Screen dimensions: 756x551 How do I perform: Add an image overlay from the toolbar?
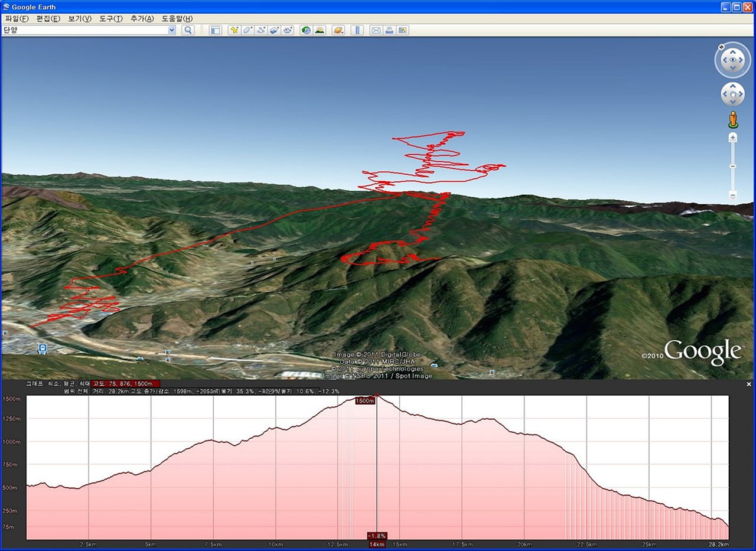pyautogui.click(x=275, y=30)
